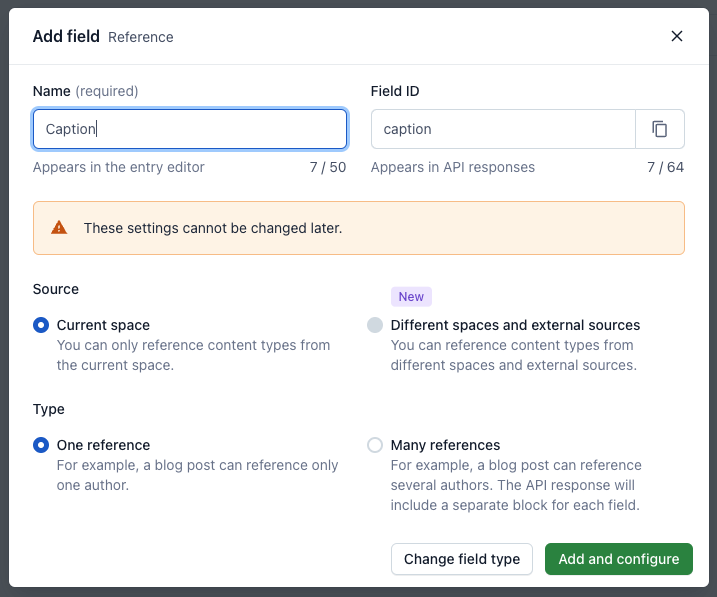The width and height of the screenshot is (717, 597).
Task: Click description 'You can reference content types from different spaces and external sources.'
Action: coord(514,355)
